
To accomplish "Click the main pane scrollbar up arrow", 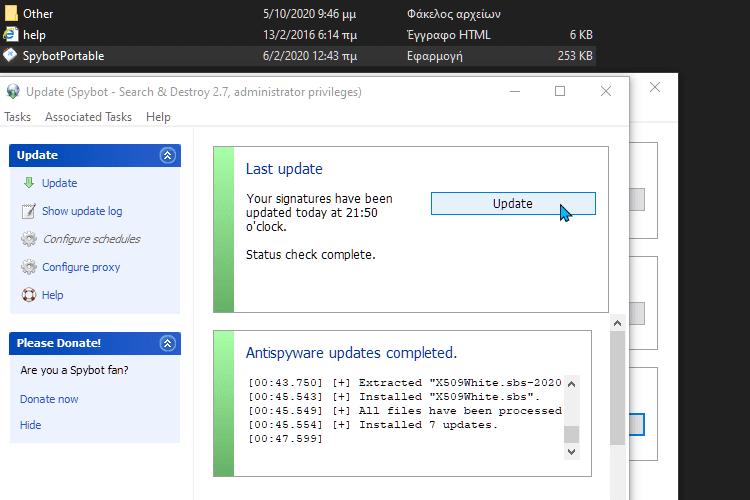I will pos(618,323).
